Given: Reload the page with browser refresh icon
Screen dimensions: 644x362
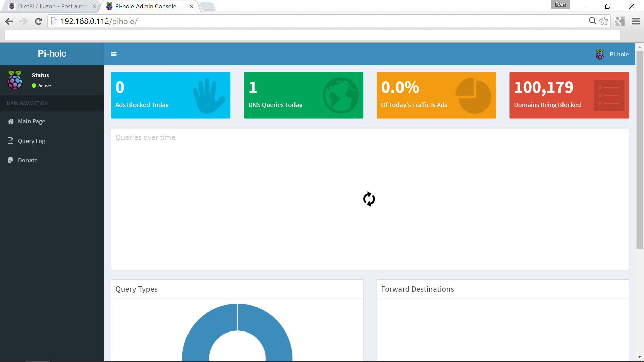Looking at the screenshot, I should [x=38, y=21].
